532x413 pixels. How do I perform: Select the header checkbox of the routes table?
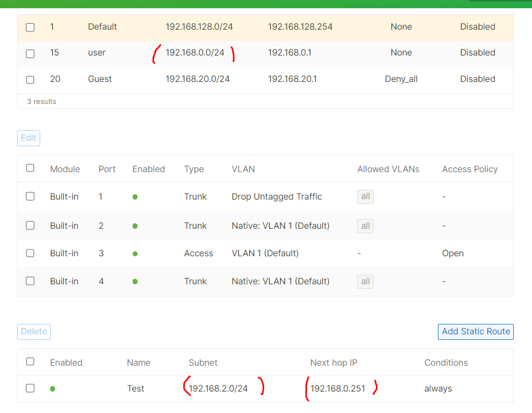30,361
